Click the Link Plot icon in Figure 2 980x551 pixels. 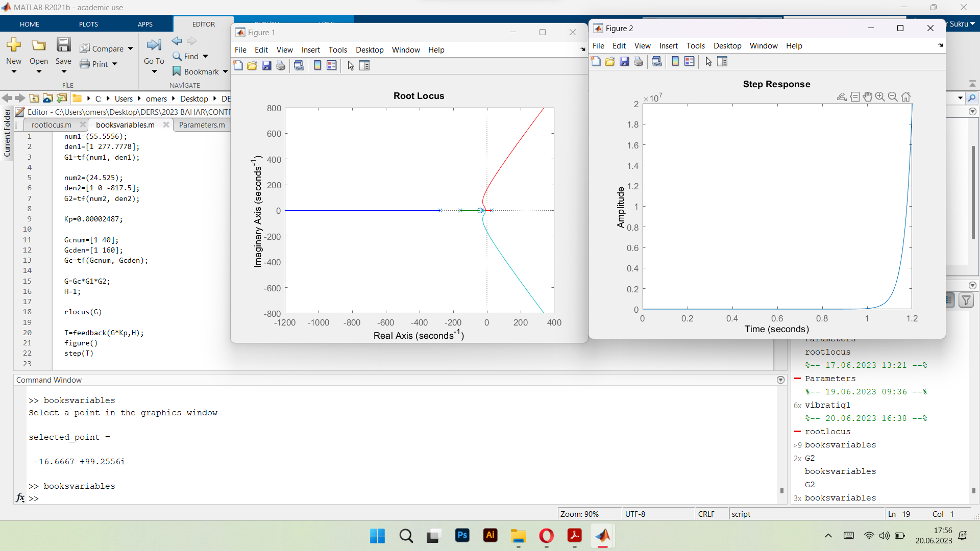[x=657, y=61]
